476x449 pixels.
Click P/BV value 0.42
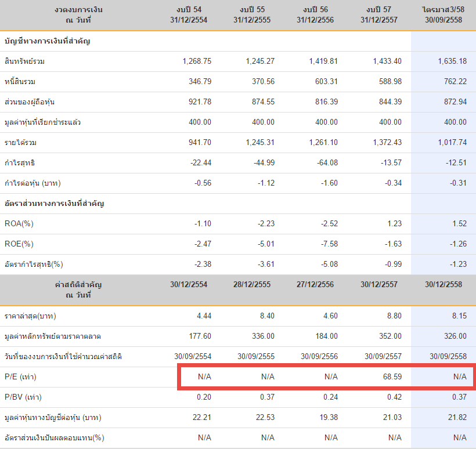pos(394,397)
